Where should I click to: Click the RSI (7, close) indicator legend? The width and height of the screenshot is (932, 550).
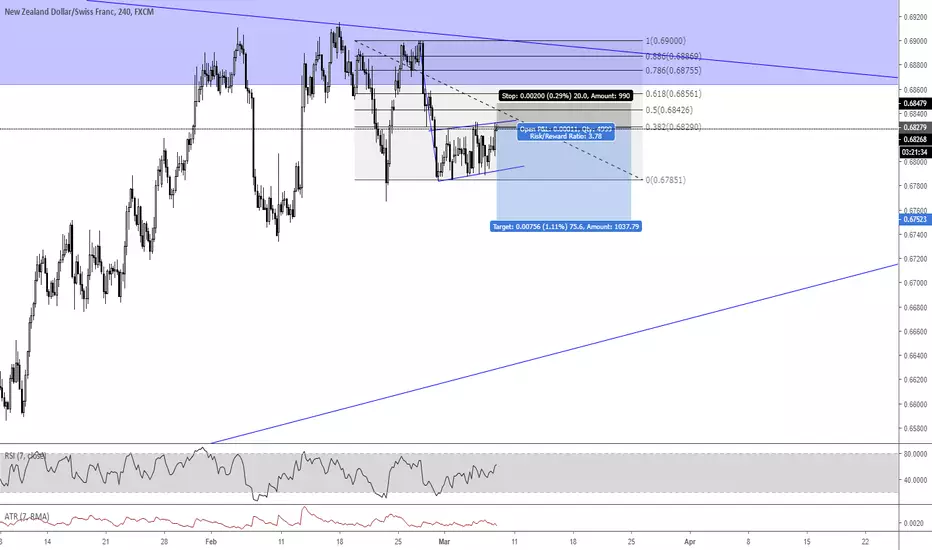(25, 456)
